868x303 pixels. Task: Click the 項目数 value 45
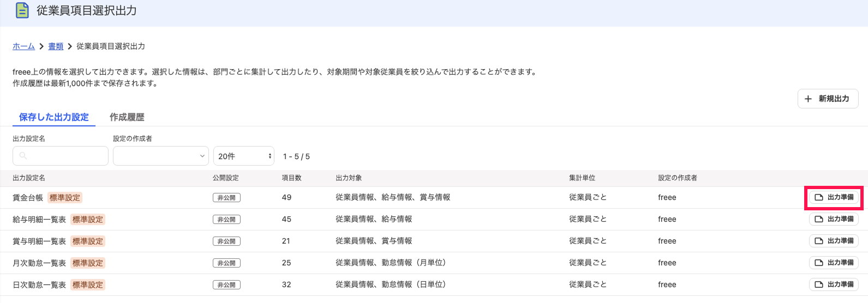286,219
